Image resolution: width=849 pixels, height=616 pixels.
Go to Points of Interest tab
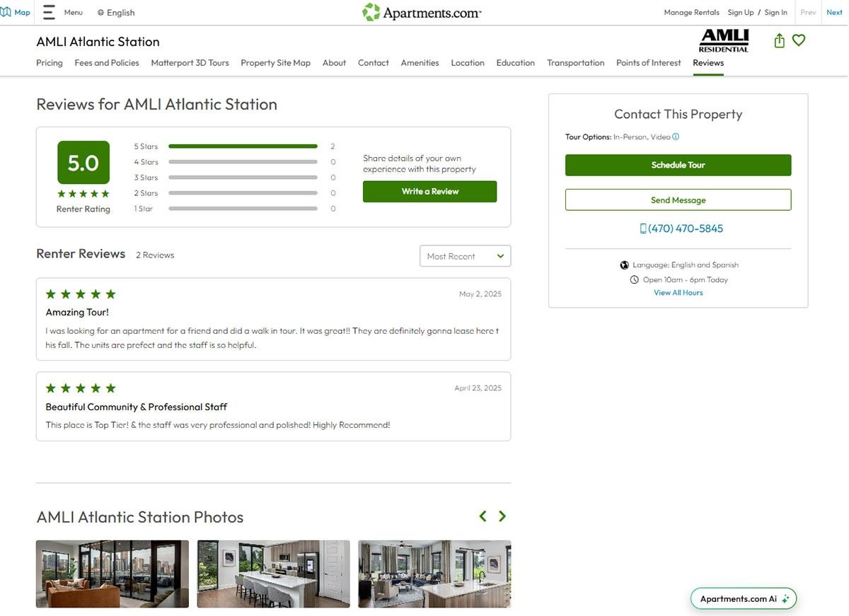649,63
